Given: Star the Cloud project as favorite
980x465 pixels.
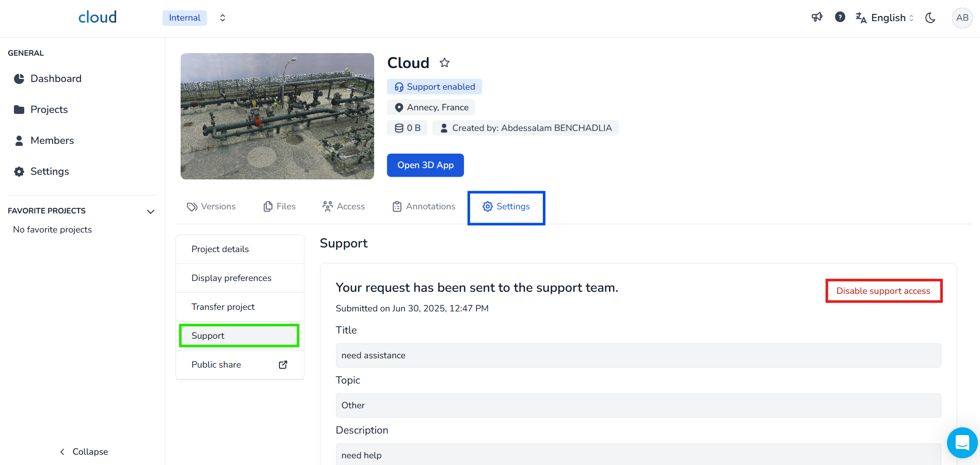Looking at the screenshot, I should (444, 63).
